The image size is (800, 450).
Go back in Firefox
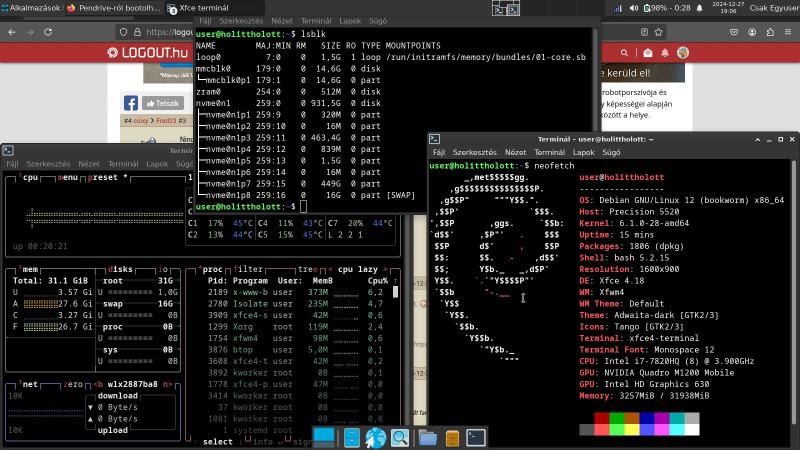[12, 32]
